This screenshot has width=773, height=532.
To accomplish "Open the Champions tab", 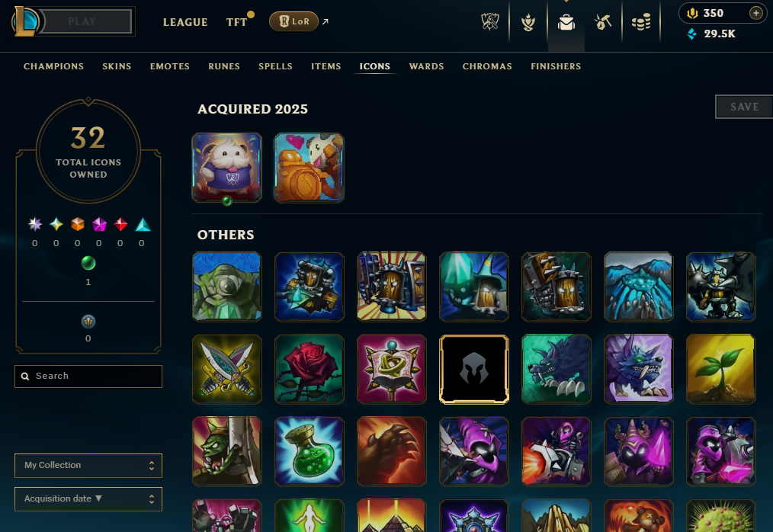I will click(53, 66).
